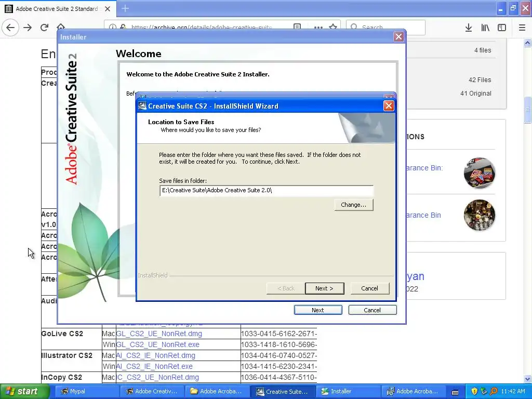Screen dimensions: 532x399
Task: Reload the archive.org page
Action: 44,28
